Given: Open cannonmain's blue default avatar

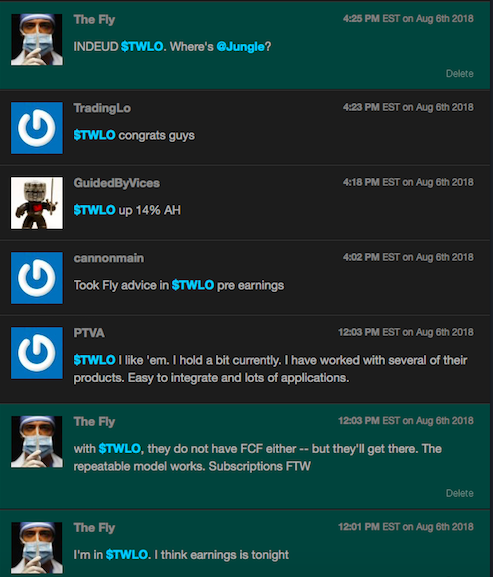Looking at the screenshot, I should pyautogui.click(x=37, y=278).
